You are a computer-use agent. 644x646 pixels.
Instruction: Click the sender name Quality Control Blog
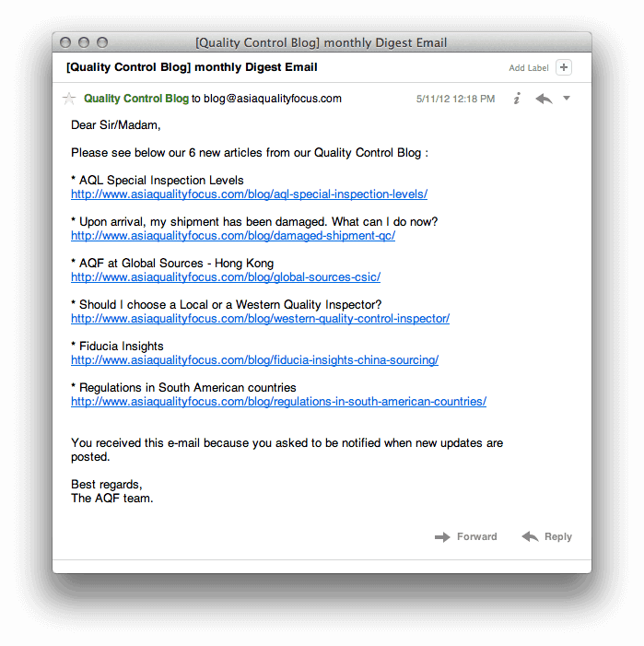click(x=136, y=99)
